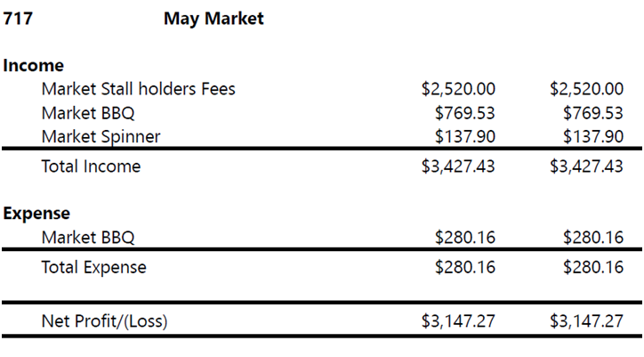Click second column $3,147.27 net profit
This screenshot has width=644, height=357.
point(586,320)
